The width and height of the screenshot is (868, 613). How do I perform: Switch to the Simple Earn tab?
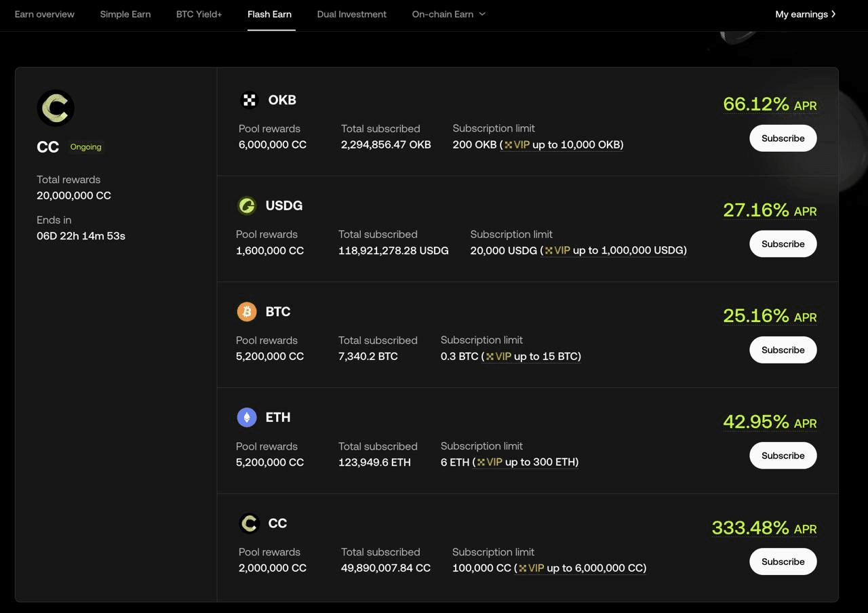(125, 14)
